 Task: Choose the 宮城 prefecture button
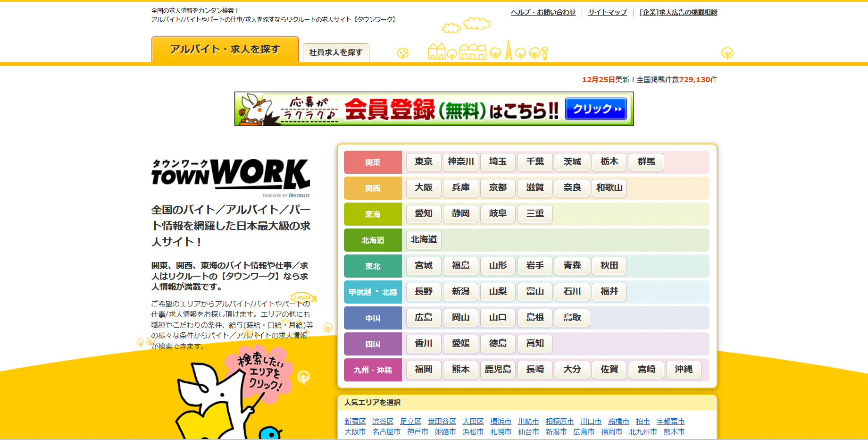coord(424,266)
